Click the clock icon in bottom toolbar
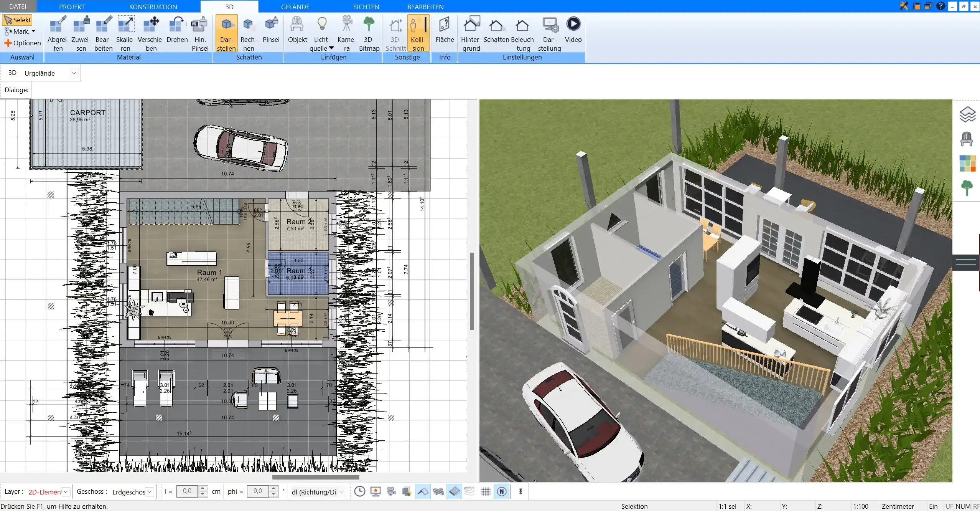This screenshot has width=980, height=511. [359, 491]
